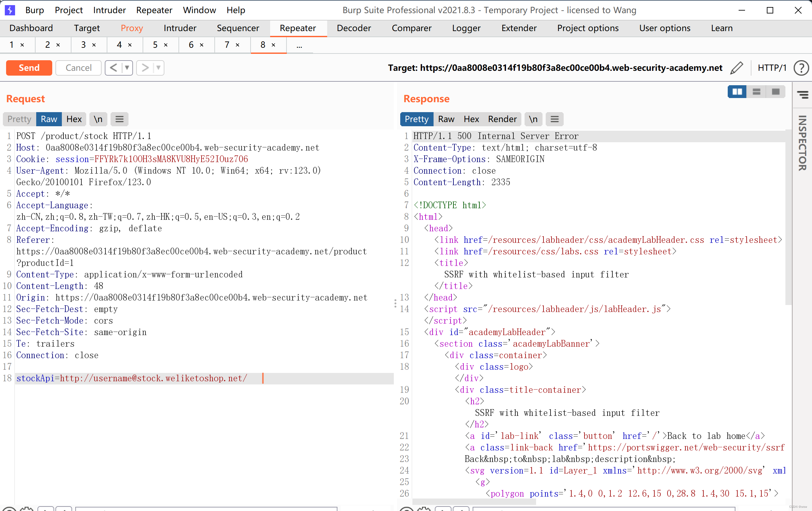The height and width of the screenshot is (511, 812).
Task: Open response message options hamburger menu
Action: 554,119
